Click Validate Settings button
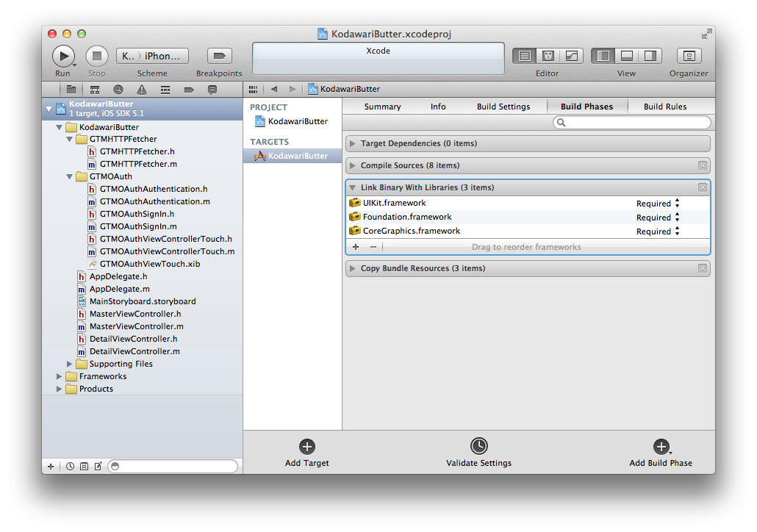Image resolution: width=757 pixels, height=532 pixels. tap(479, 453)
